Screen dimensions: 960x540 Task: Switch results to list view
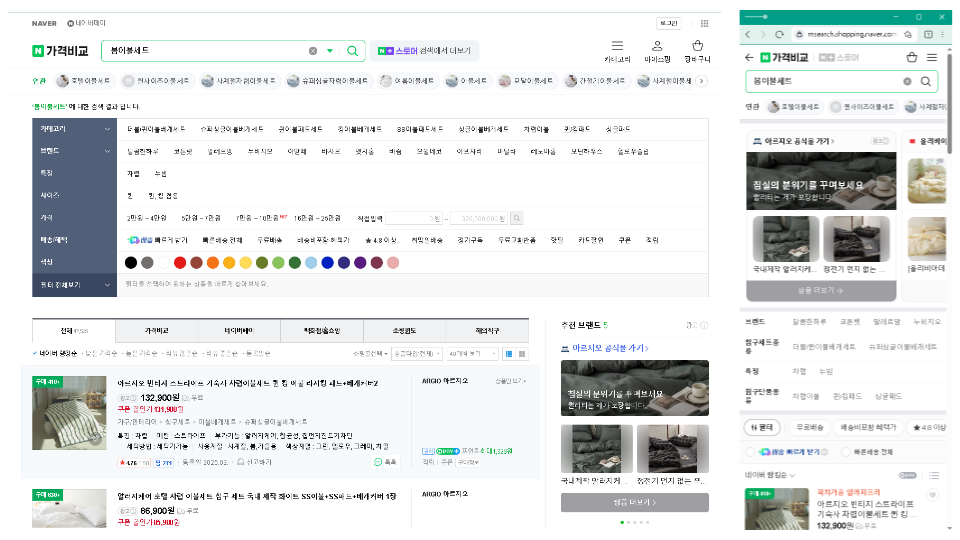pyautogui.click(x=509, y=354)
